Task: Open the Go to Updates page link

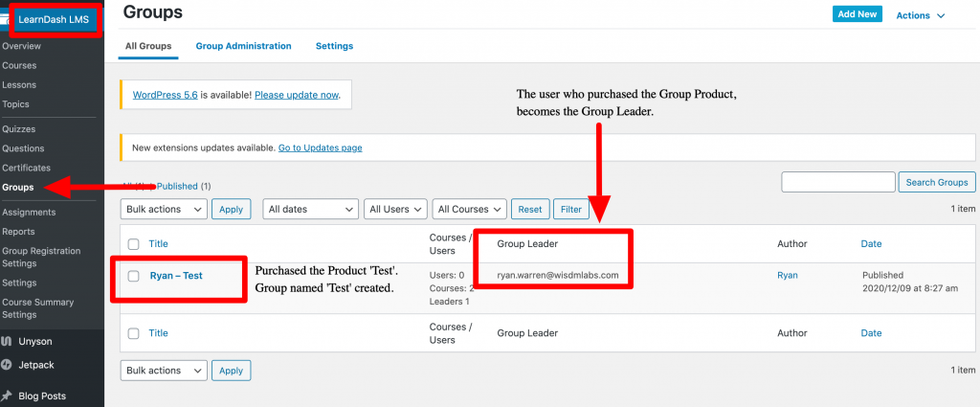Action: click(320, 148)
